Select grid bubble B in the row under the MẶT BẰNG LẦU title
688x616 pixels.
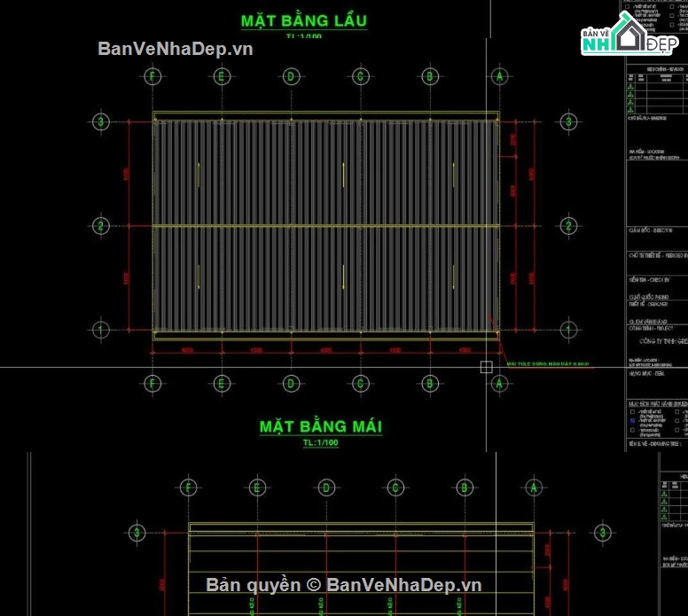pos(430,76)
